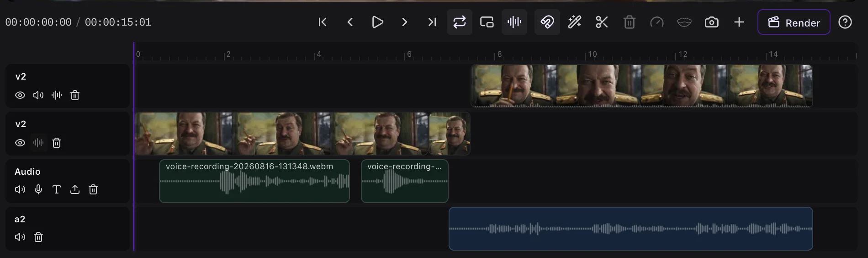
Task: Click the plus add icon
Action: point(739,22)
